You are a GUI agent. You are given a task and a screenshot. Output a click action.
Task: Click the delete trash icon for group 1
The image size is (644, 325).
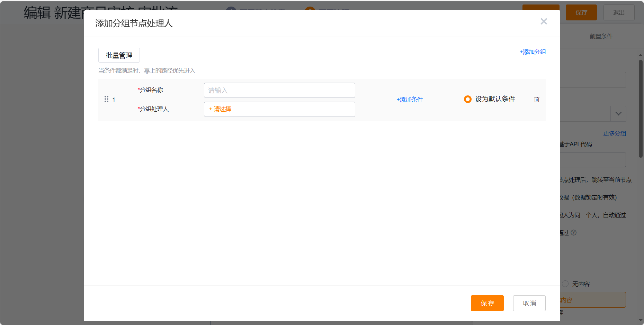click(537, 100)
